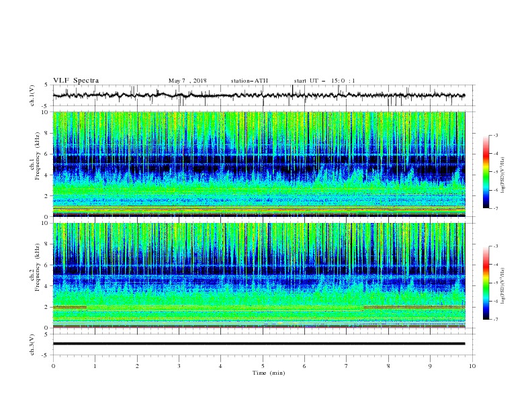Click the ch.1 spectrogram "8" kHz tick

(x=47, y=133)
